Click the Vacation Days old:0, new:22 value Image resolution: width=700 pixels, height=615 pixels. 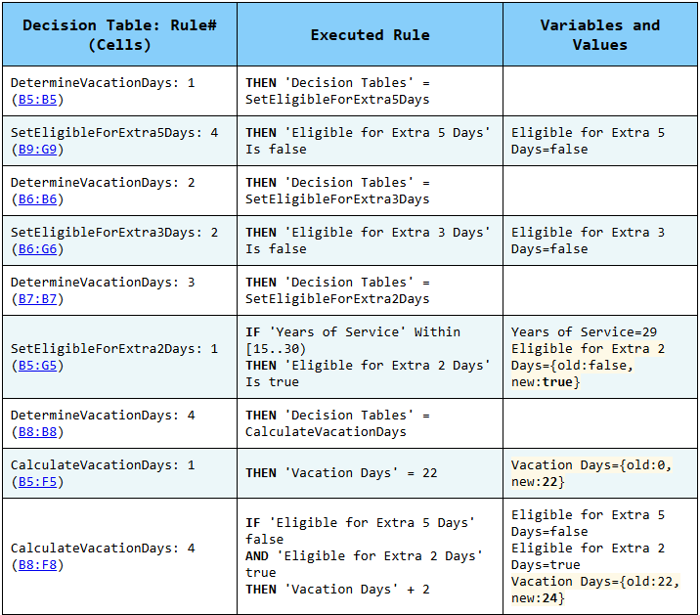[591, 473]
